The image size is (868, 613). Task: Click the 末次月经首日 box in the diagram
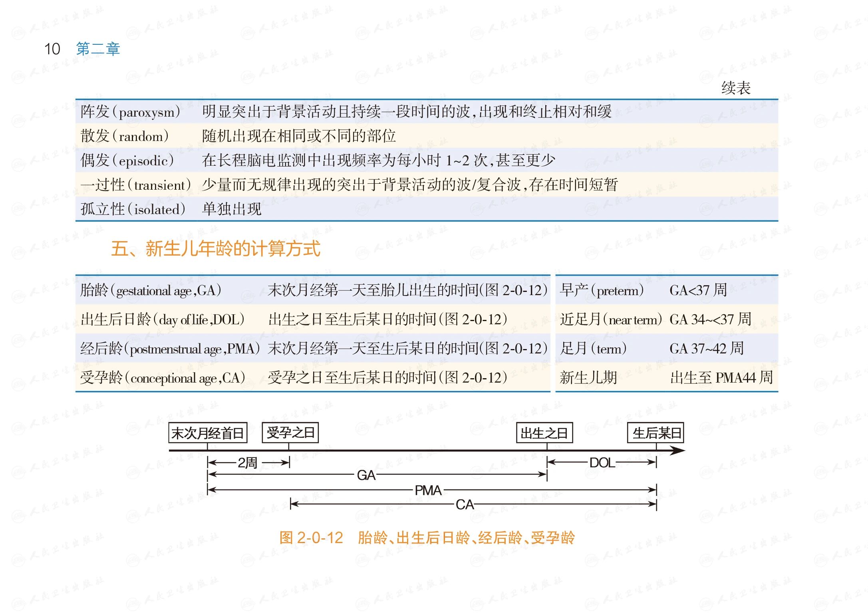point(208,433)
